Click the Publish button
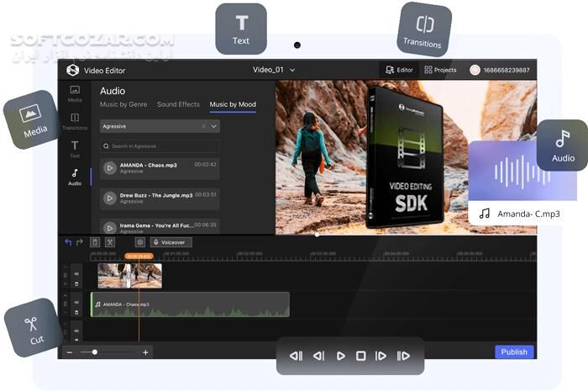 513,352
